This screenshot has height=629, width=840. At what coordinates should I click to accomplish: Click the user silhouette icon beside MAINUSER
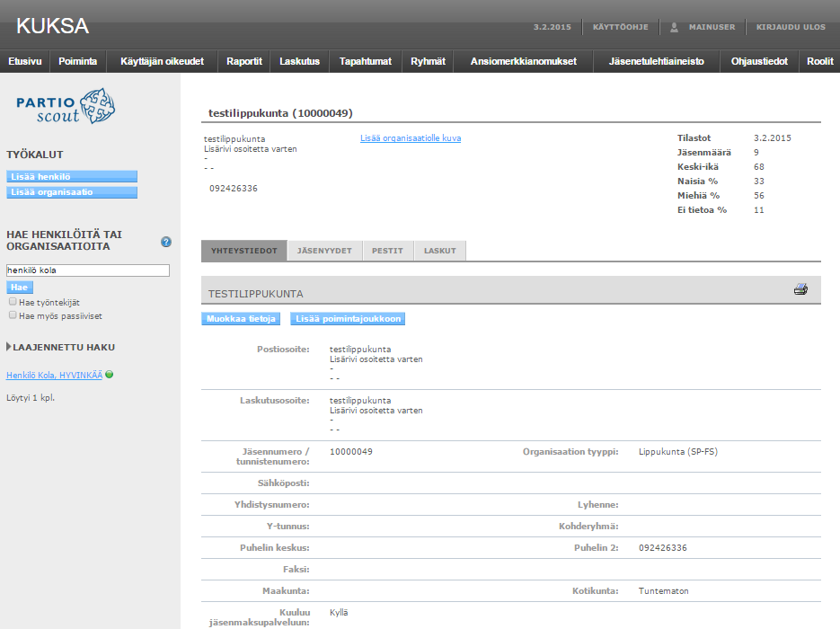674,27
